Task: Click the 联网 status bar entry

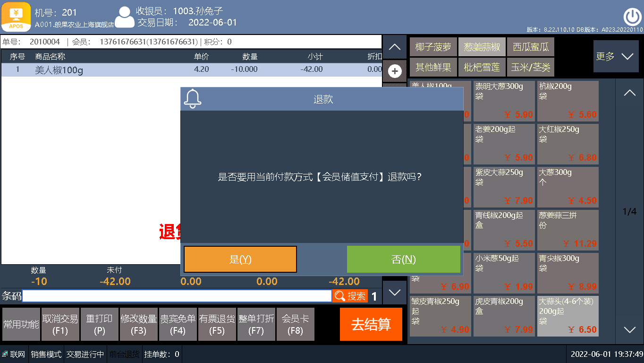Action: 14,354
